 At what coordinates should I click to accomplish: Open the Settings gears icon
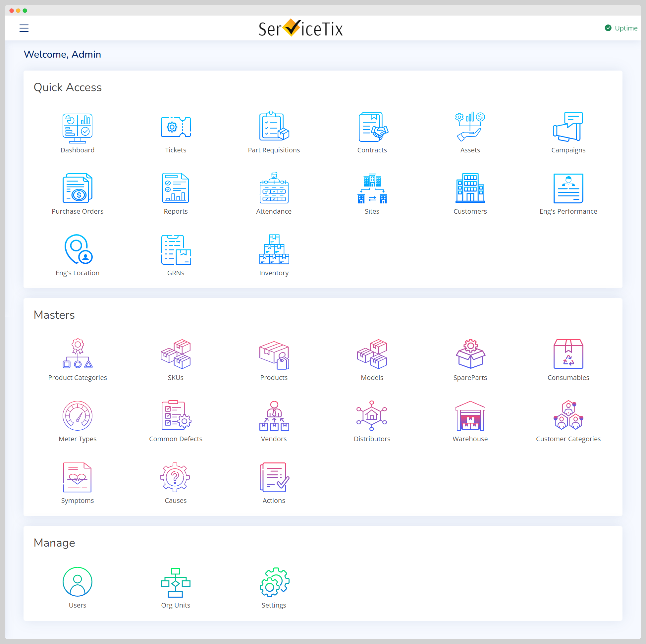pyautogui.click(x=275, y=582)
